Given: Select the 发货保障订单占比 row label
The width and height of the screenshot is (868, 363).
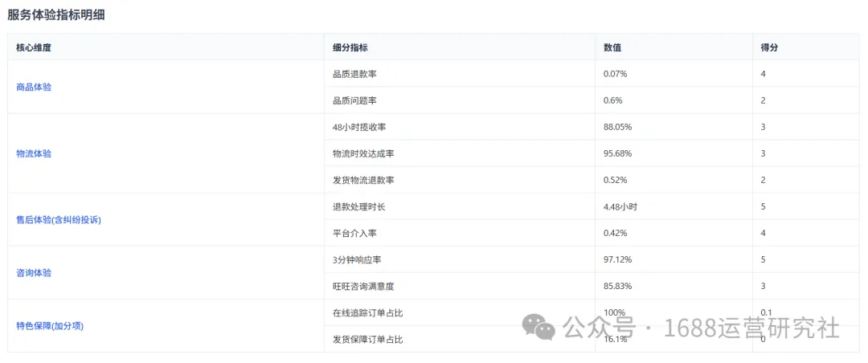Looking at the screenshot, I should [368, 339].
